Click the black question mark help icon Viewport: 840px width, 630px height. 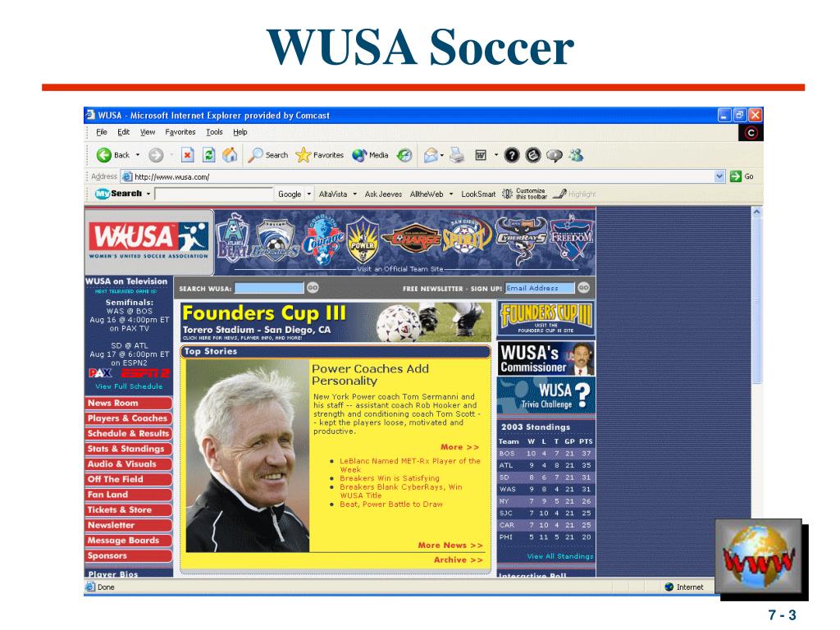point(512,155)
